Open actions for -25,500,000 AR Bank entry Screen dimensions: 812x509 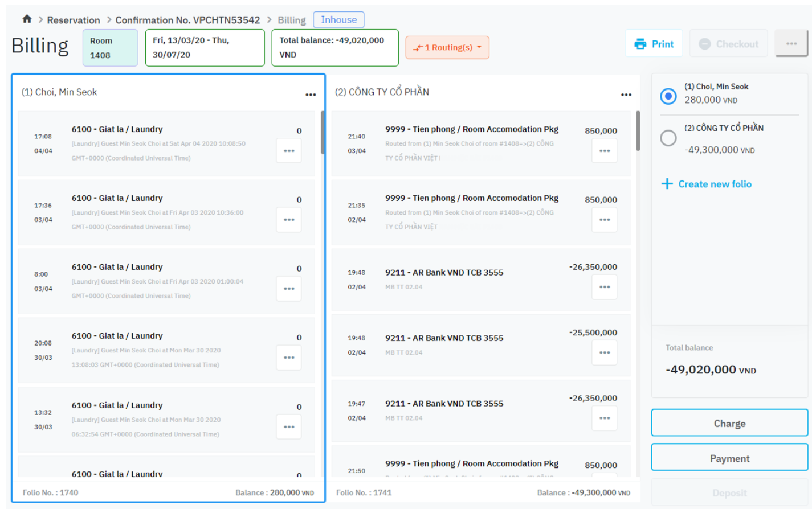click(604, 352)
